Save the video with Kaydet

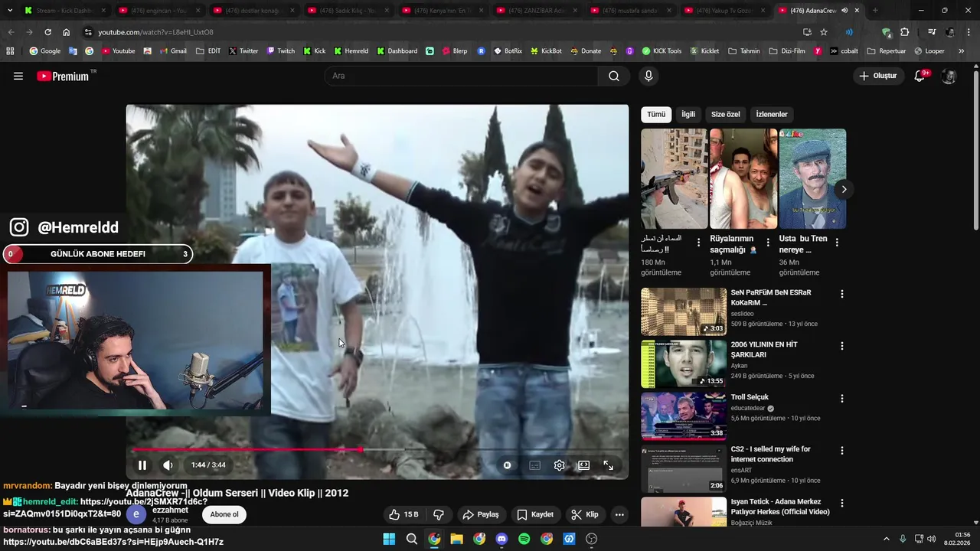point(535,514)
